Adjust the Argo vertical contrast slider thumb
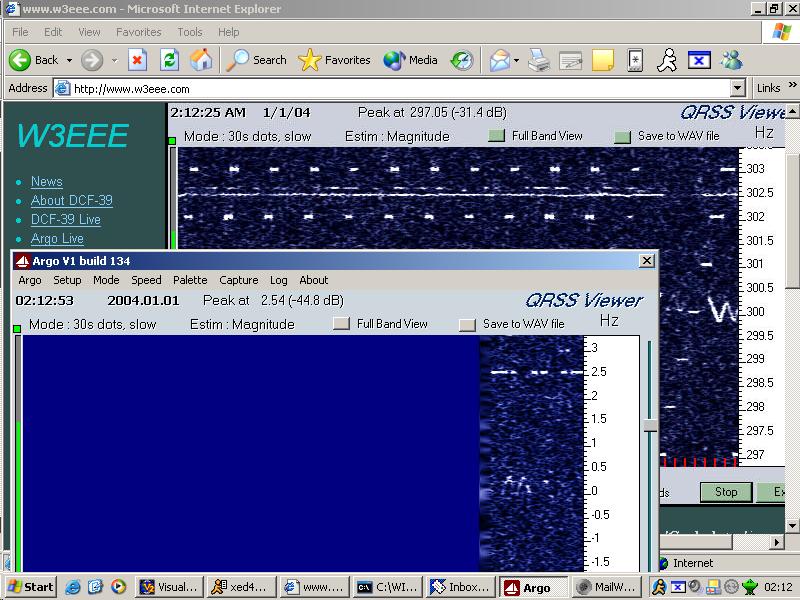 tap(650, 426)
